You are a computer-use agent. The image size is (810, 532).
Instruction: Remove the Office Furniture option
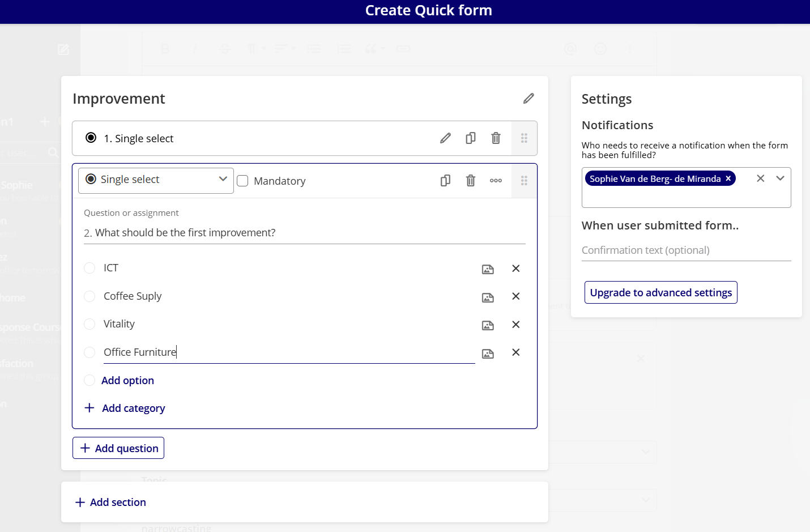click(516, 352)
